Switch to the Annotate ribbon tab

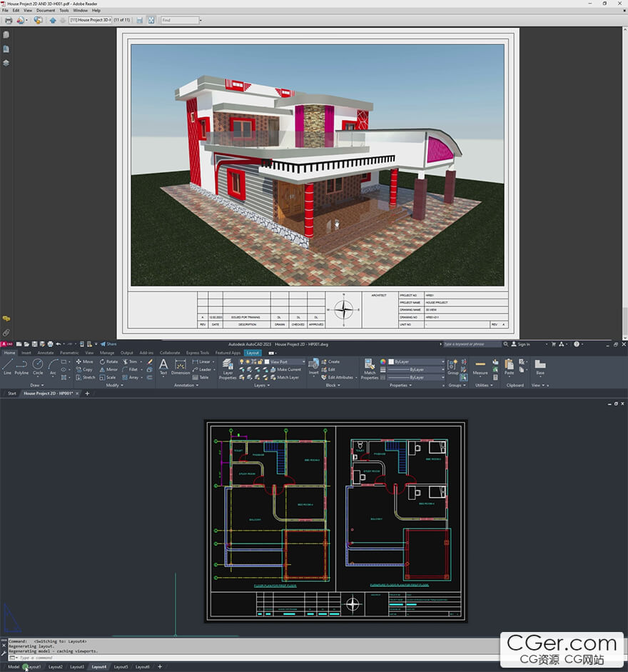[x=46, y=353]
